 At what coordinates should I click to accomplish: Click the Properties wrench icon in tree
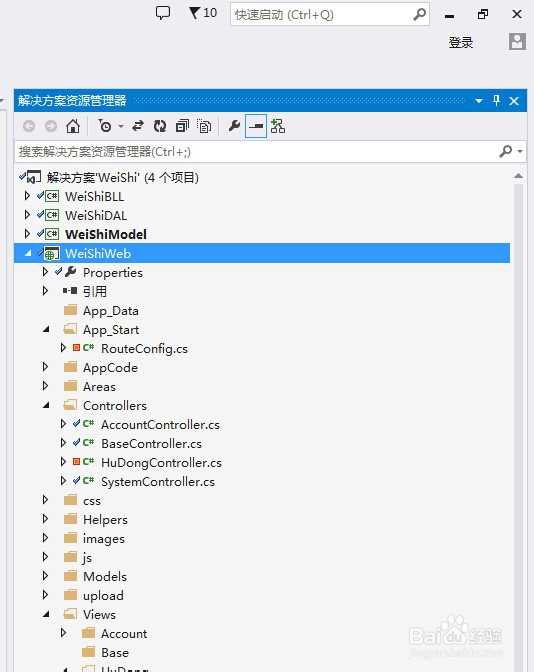click(70, 272)
